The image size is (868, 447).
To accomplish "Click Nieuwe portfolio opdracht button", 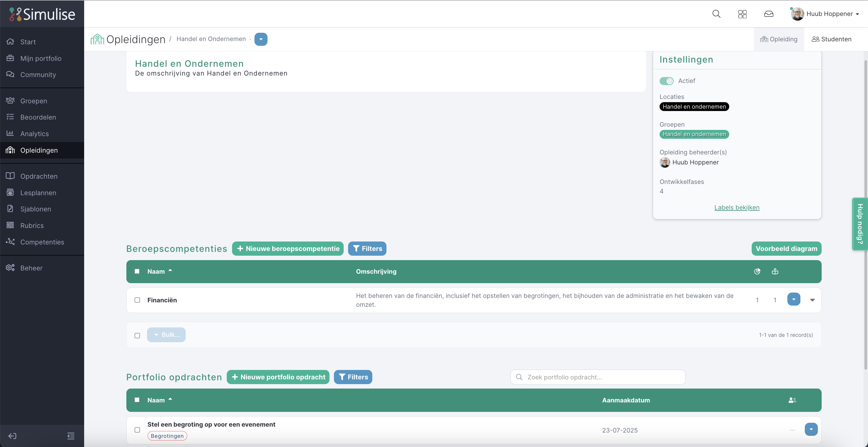I will click(x=278, y=377).
